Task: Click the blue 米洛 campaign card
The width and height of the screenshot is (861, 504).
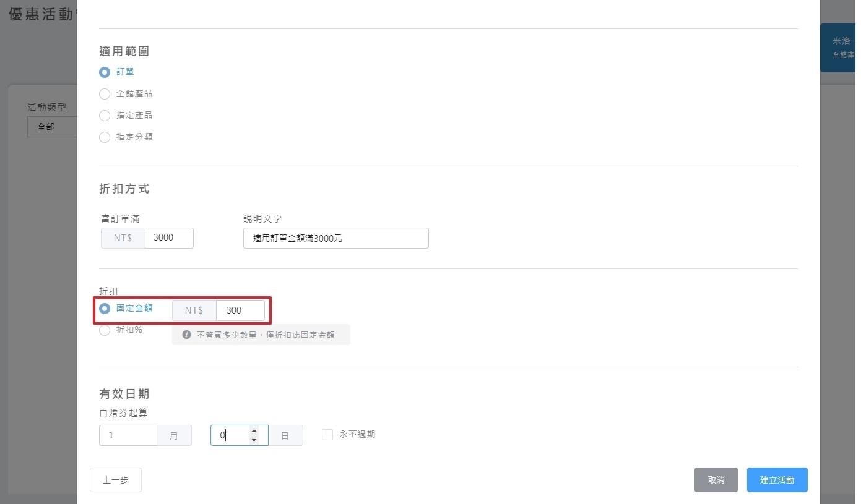Action: coord(840,48)
